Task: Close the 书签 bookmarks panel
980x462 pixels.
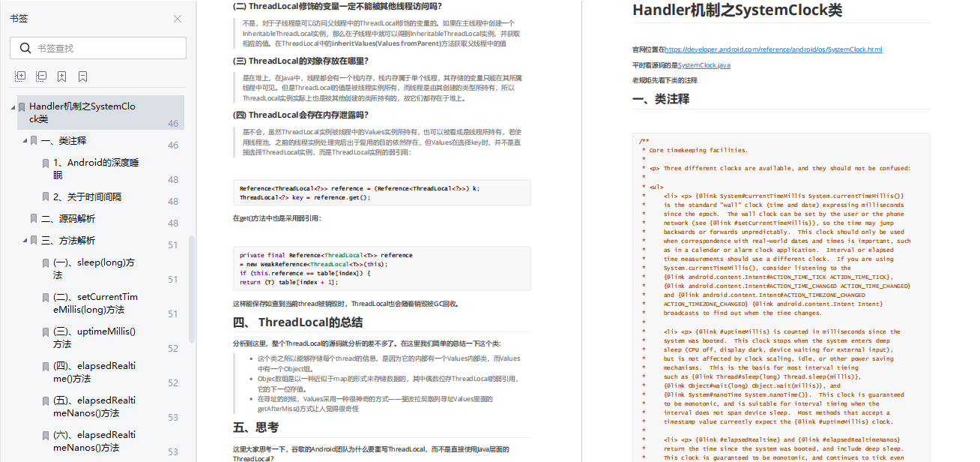Action: pos(178,19)
